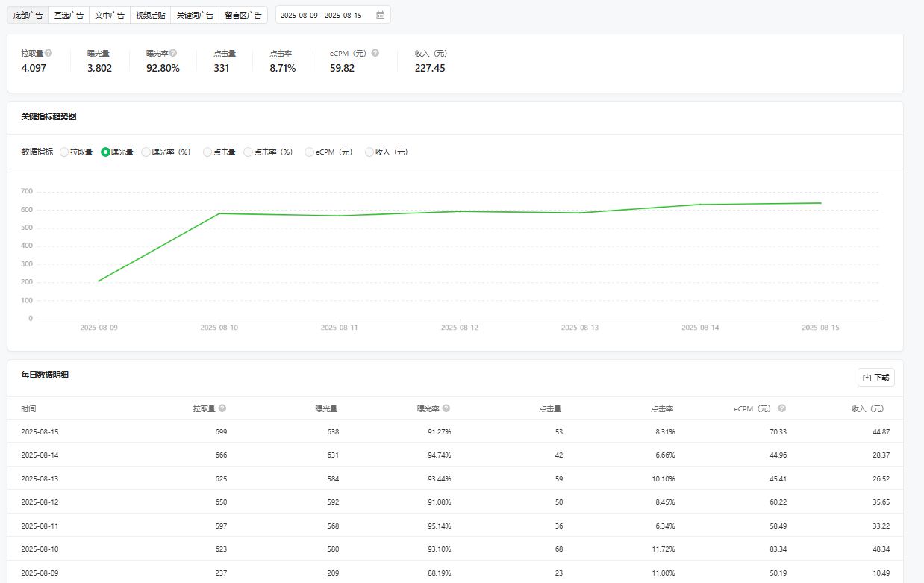Image resolution: width=924 pixels, height=583 pixels.
Task: Click the 点击率 table column header
Action: click(x=662, y=409)
